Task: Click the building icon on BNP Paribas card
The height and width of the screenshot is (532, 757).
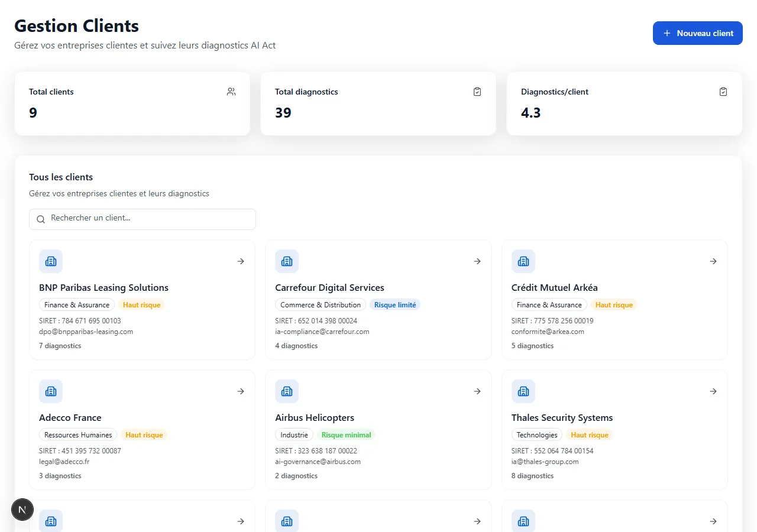Action: click(x=51, y=261)
